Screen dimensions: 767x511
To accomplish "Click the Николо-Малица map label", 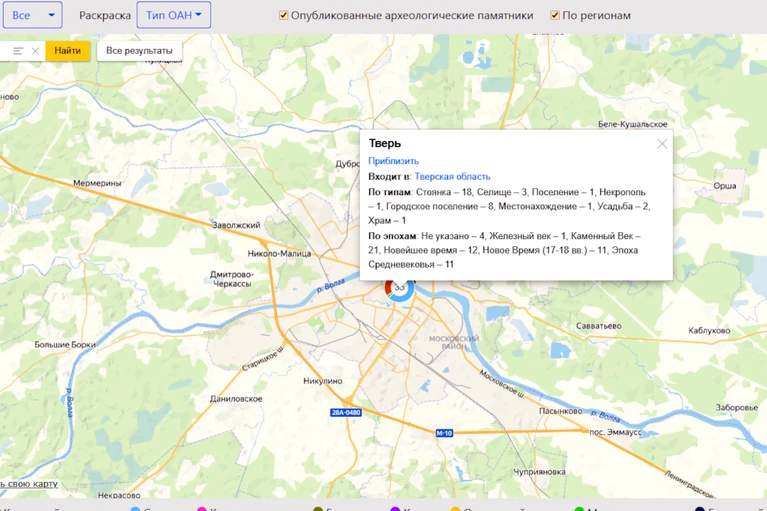I will coord(279,253).
